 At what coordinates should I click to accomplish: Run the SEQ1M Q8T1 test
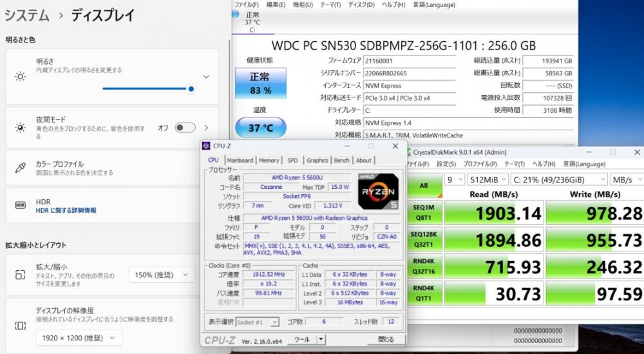click(424, 213)
